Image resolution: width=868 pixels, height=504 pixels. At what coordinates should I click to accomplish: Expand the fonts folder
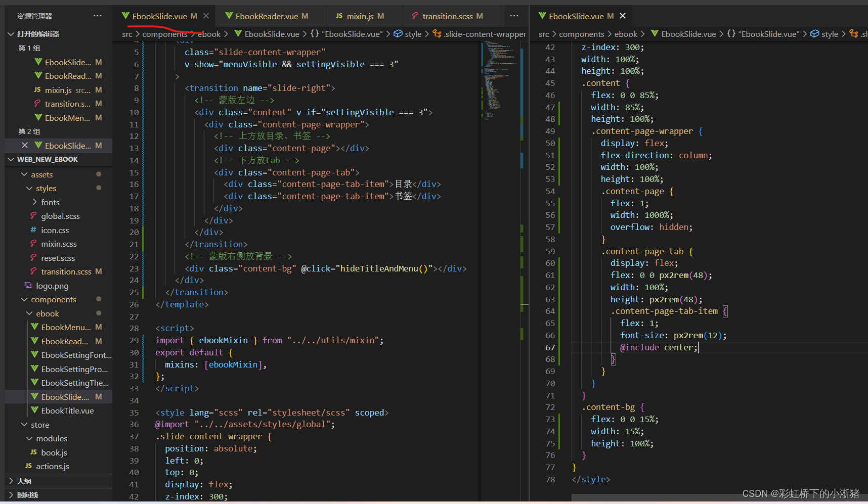pyautogui.click(x=34, y=202)
